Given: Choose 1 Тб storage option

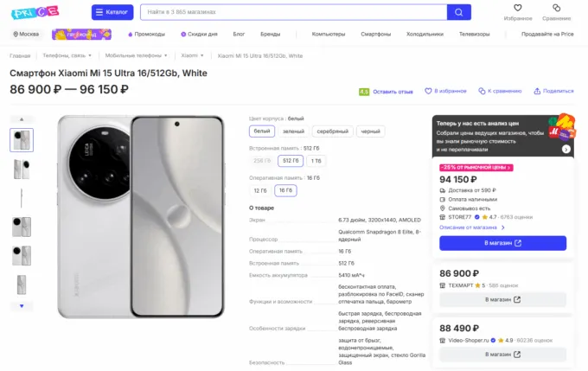Looking at the screenshot, I should pos(316,161).
